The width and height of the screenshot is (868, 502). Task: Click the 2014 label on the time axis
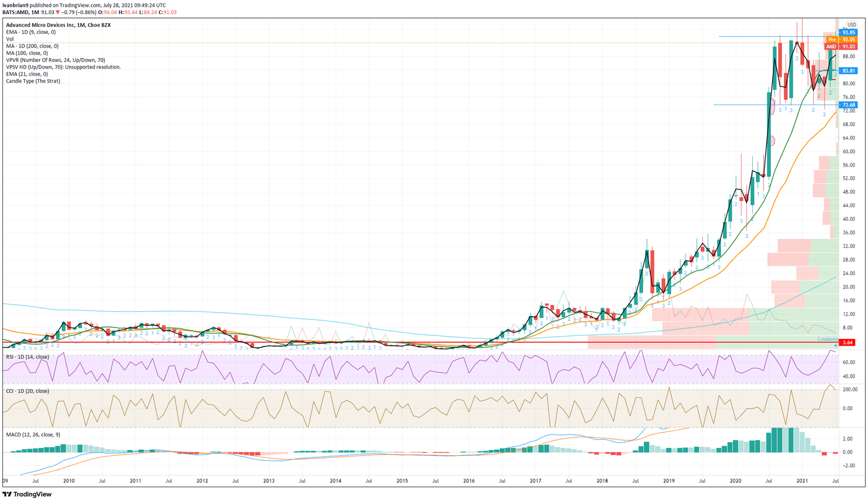pos(336,481)
